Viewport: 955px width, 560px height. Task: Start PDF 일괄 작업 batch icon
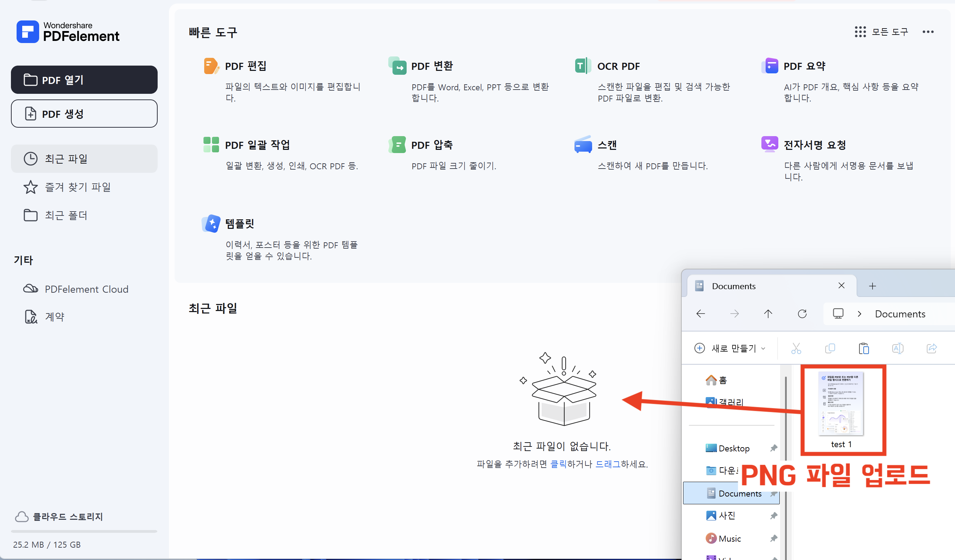(x=211, y=145)
